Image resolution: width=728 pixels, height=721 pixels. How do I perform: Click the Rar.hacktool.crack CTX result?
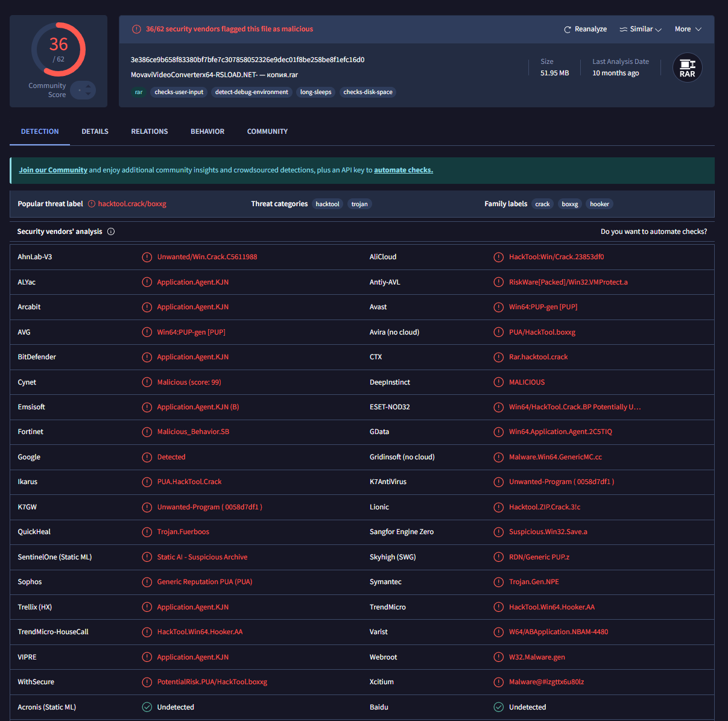(538, 357)
